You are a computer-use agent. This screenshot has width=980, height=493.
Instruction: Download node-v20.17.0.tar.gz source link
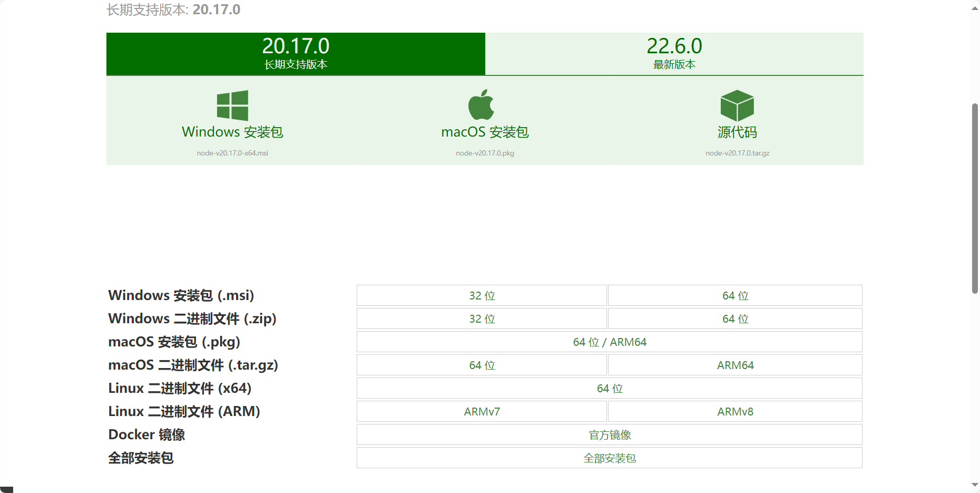[x=737, y=153]
